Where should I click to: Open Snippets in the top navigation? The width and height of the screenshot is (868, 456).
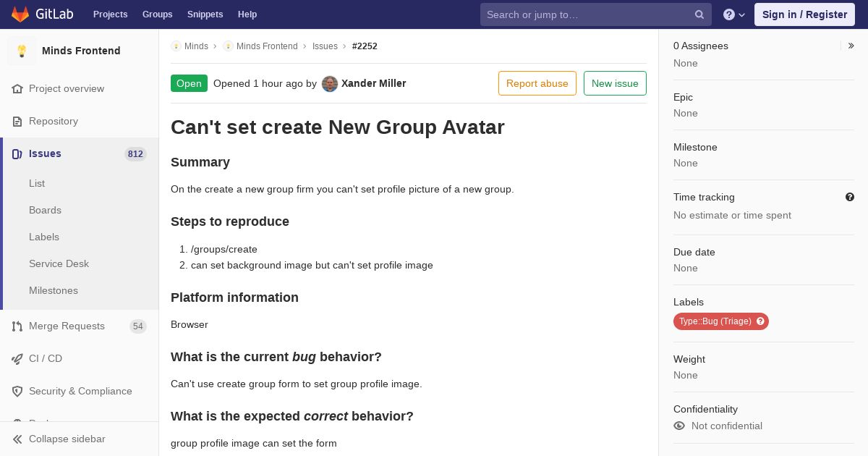tap(205, 14)
